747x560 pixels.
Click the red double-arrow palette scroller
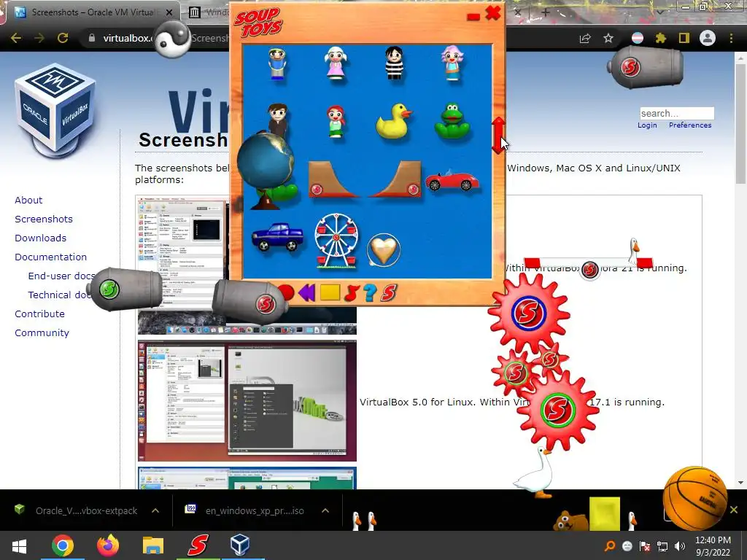(498, 136)
